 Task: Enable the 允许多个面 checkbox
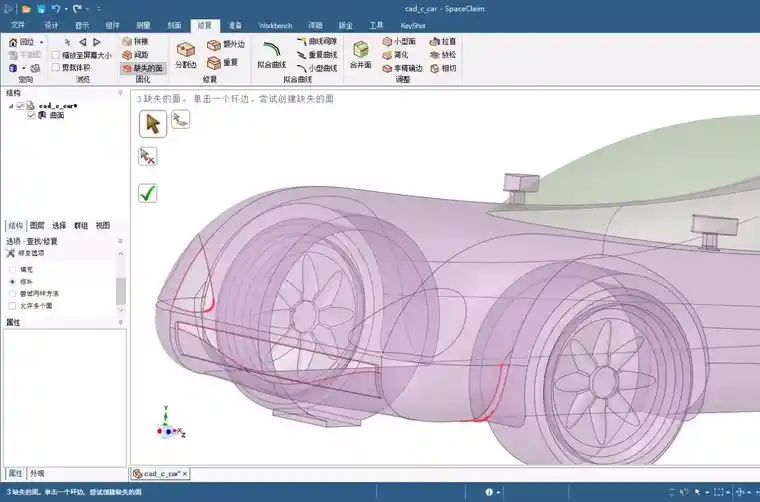pos(13,306)
